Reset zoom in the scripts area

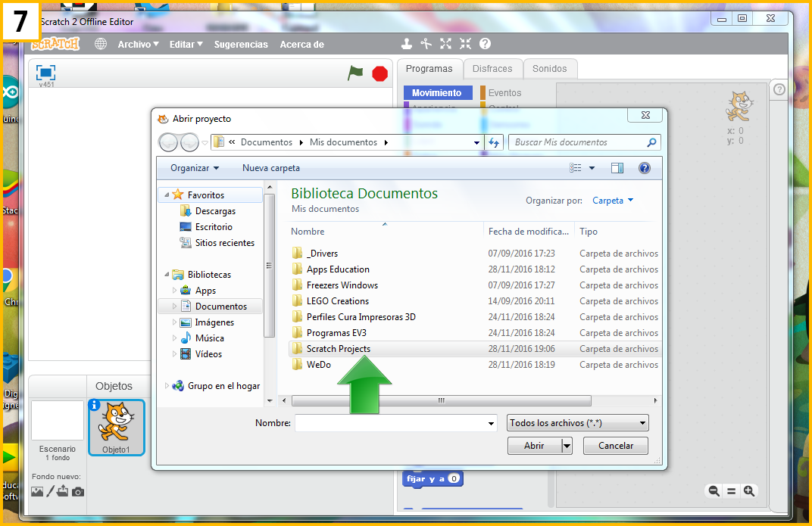(x=731, y=491)
